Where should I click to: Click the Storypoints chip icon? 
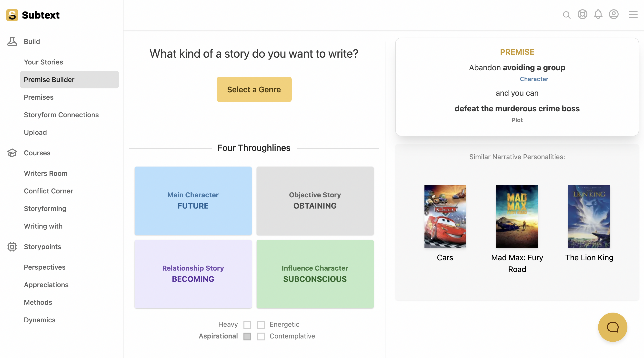pyautogui.click(x=12, y=247)
